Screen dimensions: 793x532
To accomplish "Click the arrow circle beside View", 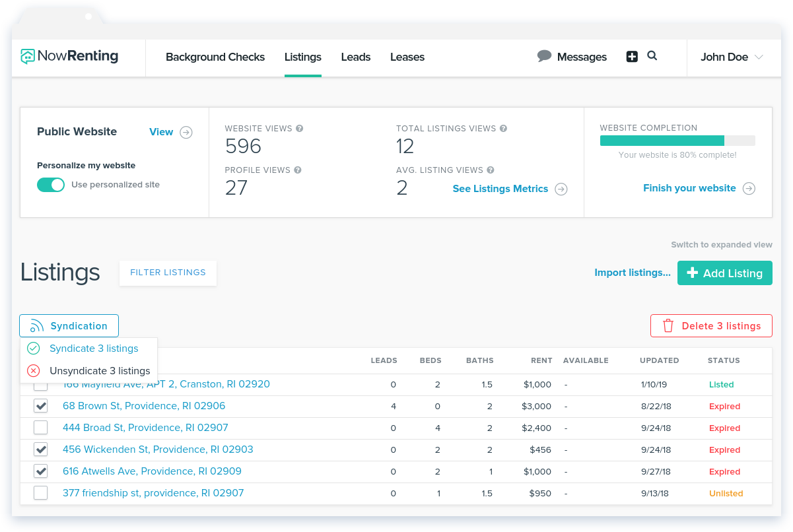I will click(x=186, y=132).
